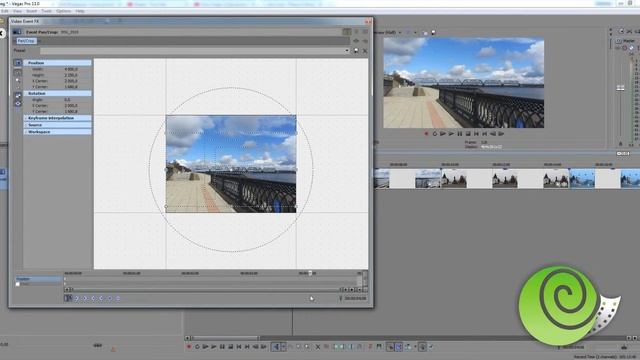The height and width of the screenshot is (360, 640).
Task: Toggle Sync Cursor in keyframe controller
Action: pyautogui.click(x=68, y=298)
